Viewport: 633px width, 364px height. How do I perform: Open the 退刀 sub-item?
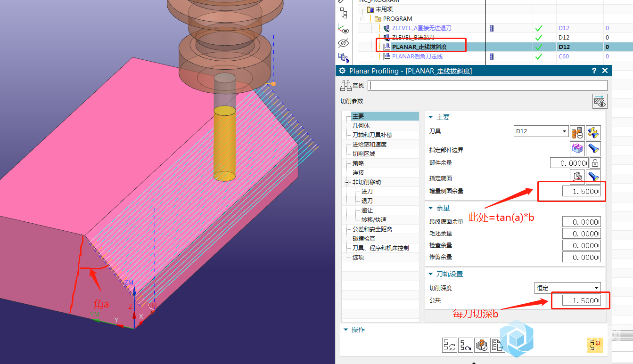tap(367, 201)
